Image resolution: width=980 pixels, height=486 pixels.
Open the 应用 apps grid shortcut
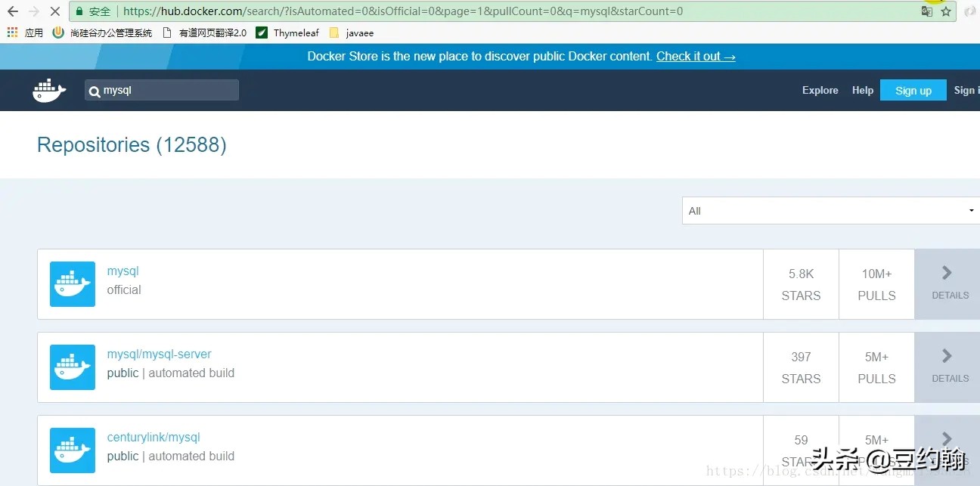click(x=25, y=33)
